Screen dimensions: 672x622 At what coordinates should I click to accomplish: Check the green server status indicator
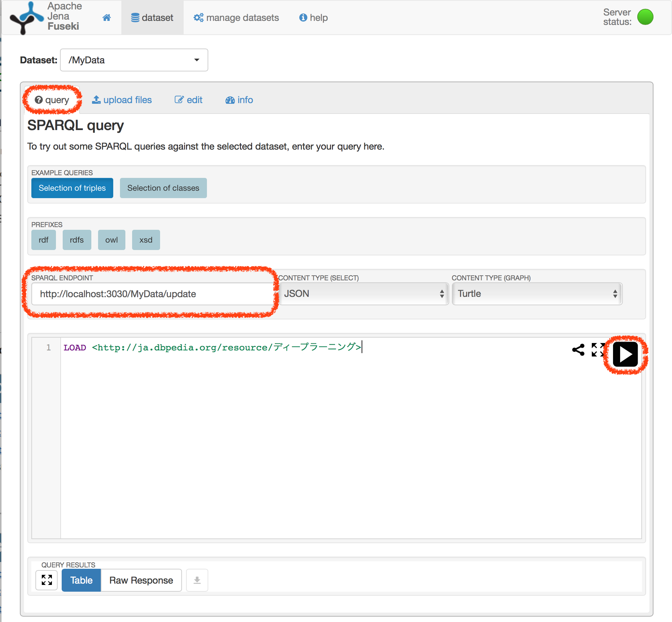645,17
